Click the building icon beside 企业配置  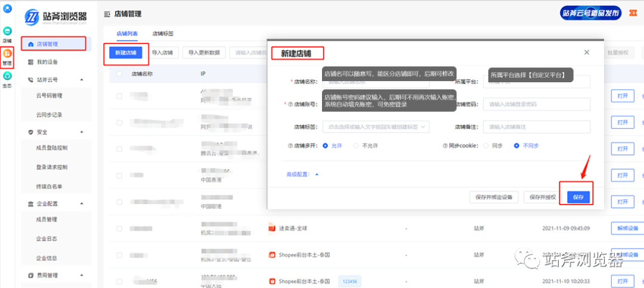tap(30, 204)
